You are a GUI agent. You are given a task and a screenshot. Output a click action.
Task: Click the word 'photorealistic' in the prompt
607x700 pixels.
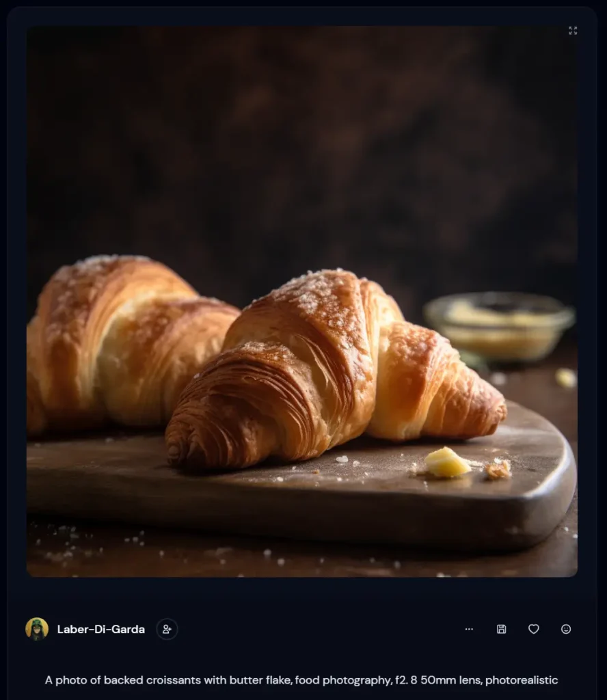click(522, 680)
